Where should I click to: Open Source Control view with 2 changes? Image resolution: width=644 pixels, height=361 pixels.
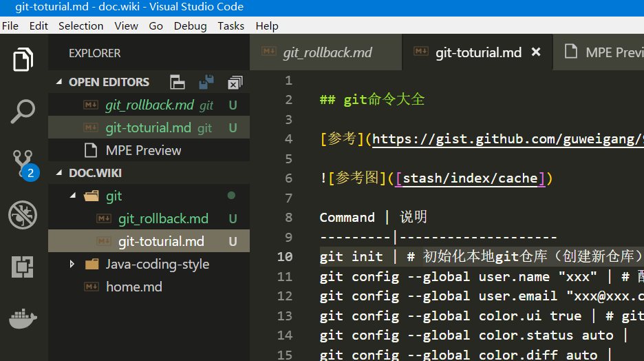point(25,165)
